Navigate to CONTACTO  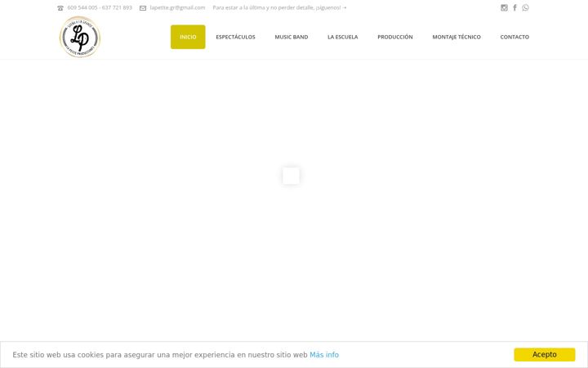(514, 37)
